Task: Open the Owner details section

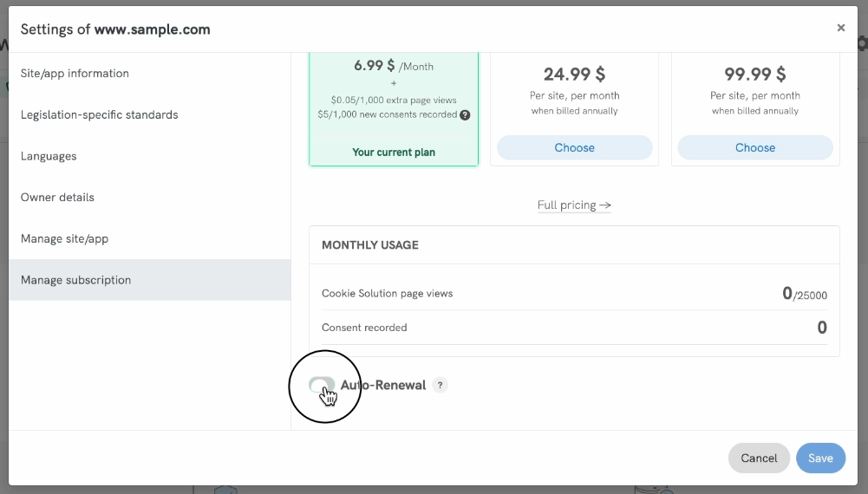Action: pyautogui.click(x=57, y=198)
